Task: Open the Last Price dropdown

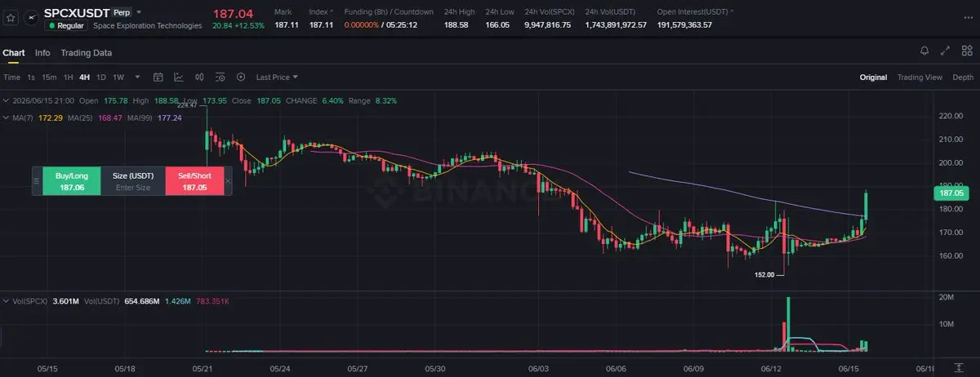Action: pyautogui.click(x=277, y=78)
